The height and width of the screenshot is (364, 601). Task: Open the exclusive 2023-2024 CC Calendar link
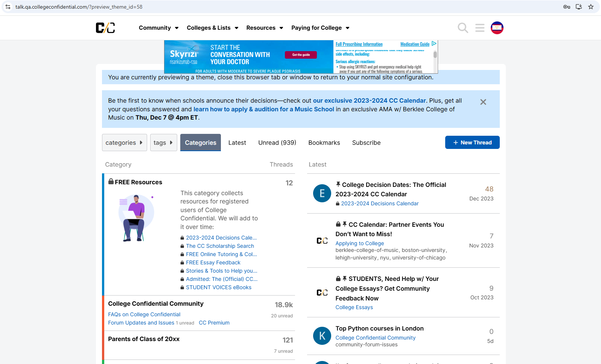tap(370, 101)
